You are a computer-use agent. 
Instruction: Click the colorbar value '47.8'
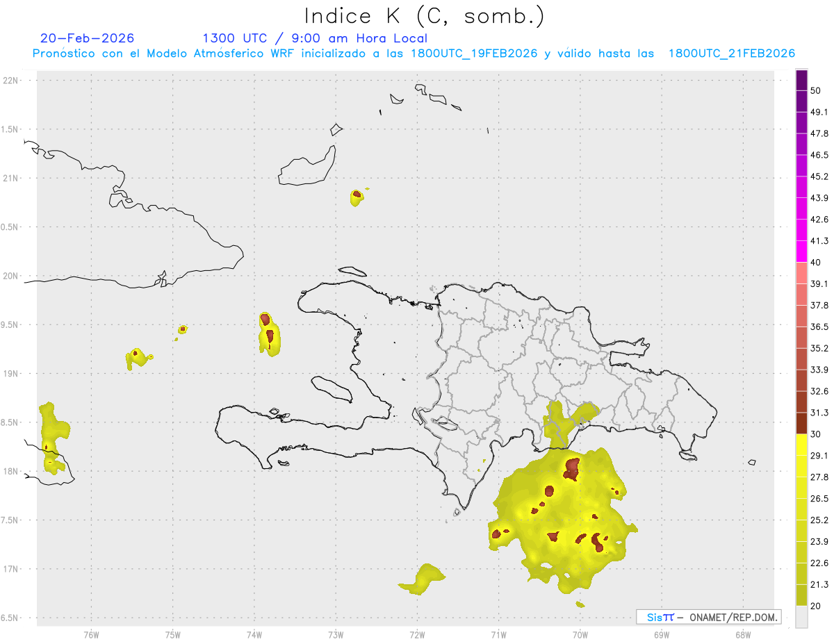point(819,133)
